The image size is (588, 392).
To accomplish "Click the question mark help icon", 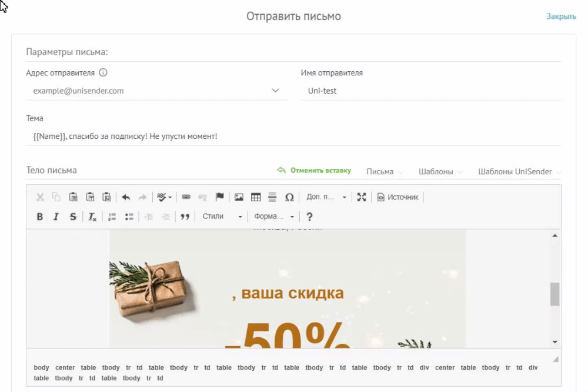I will (309, 217).
